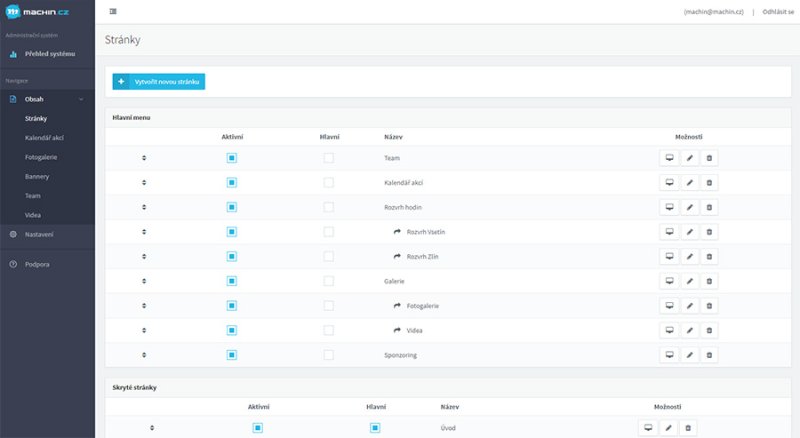Click the Odhlásit se link

(x=777, y=11)
